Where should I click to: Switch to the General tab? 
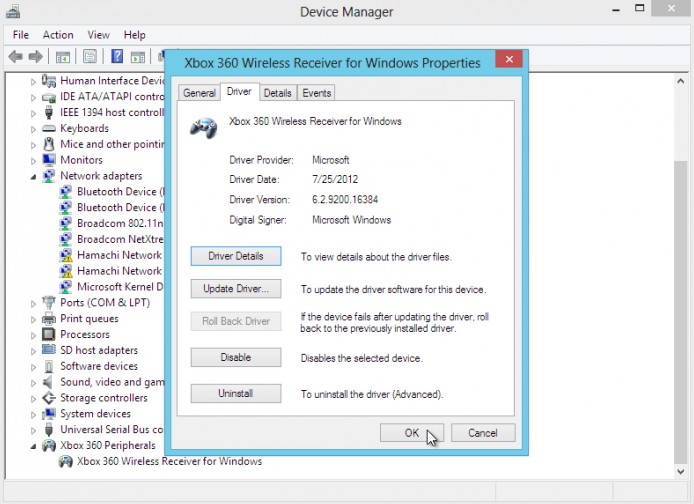pyautogui.click(x=199, y=93)
